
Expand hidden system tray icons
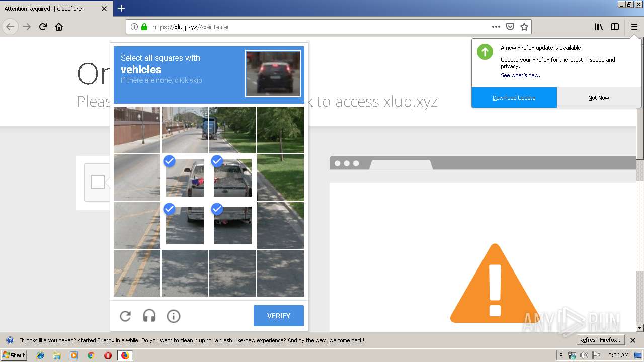click(561, 355)
